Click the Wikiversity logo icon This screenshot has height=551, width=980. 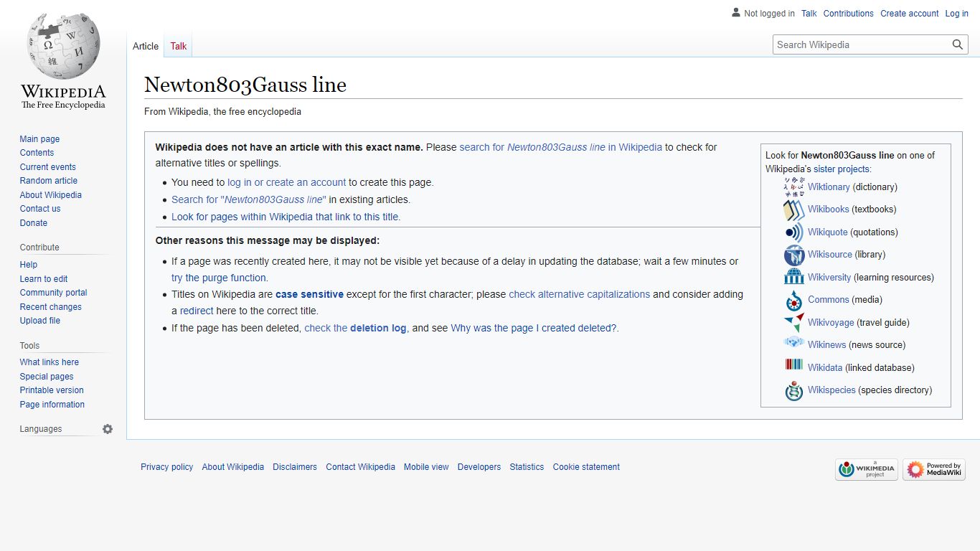[794, 278]
